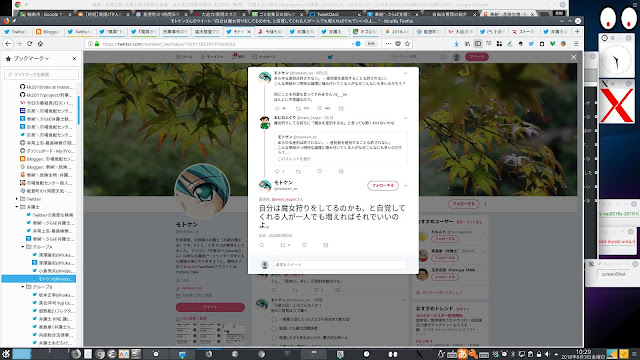Open more options dots on Motoken profile

tap(485, 204)
